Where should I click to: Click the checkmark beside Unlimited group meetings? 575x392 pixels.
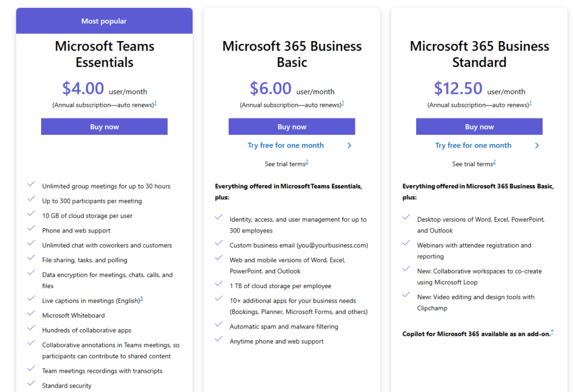click(31, 184)
